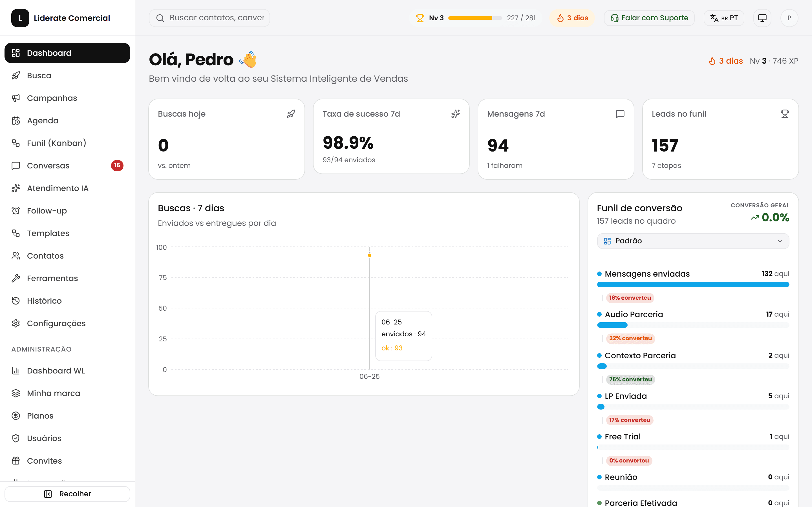Click the monitor theme icon in top bar
The height and width of the screenshot is (507, 812).
(x=762, y=18)
